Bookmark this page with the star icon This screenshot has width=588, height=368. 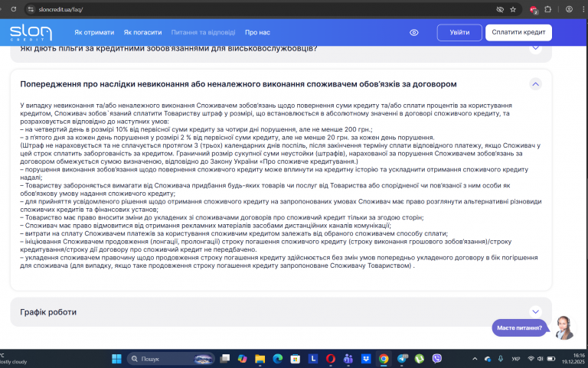513,9
